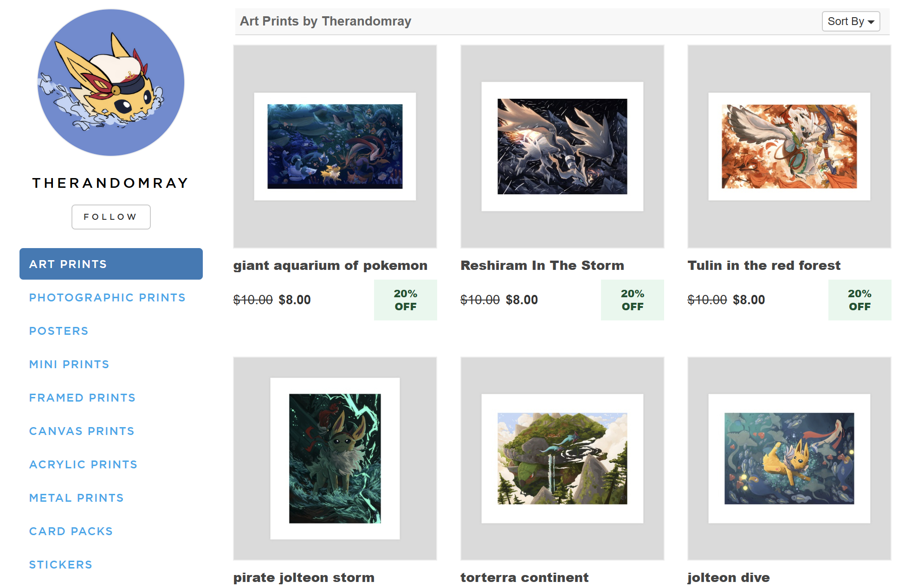Click the jolteon dive title link
The height and width of the screenshot is (588, 924).
point(729,578)
